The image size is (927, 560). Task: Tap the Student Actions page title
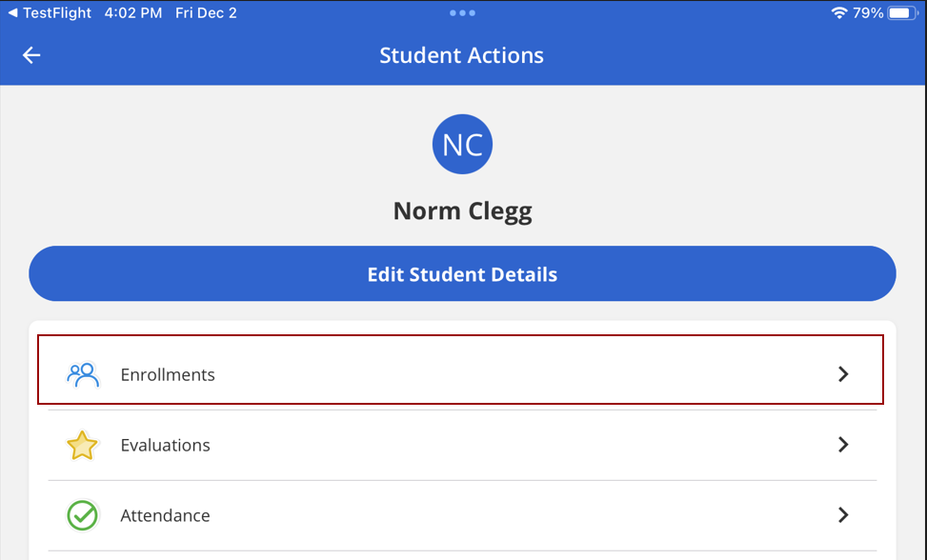[x=462, y=55]
